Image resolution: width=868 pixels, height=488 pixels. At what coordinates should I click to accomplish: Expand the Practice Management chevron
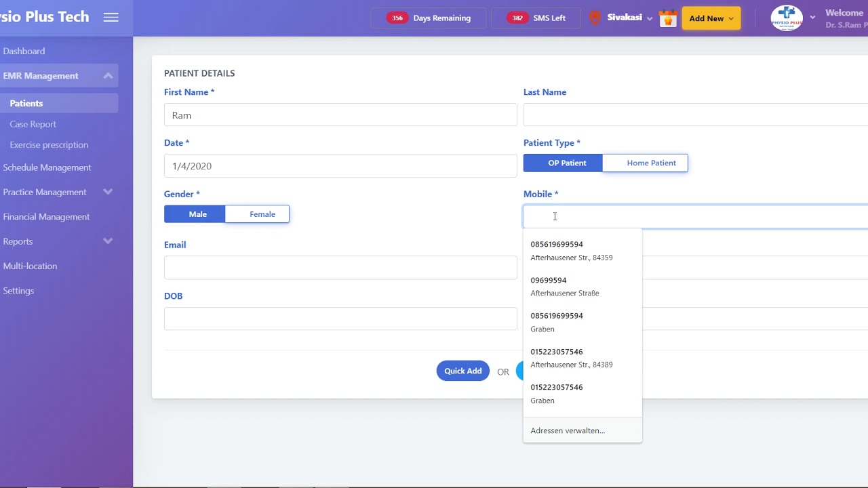pyautogui.click(x=108, y=192)
